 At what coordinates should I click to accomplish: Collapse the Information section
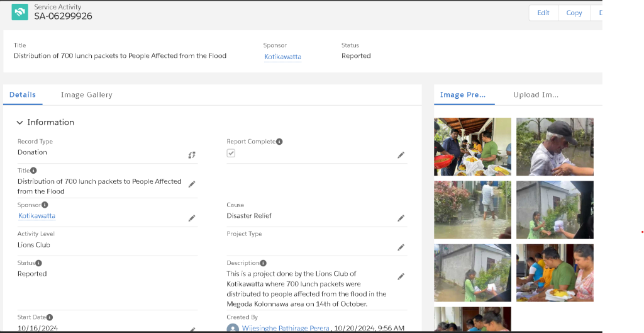coord(19,123)
